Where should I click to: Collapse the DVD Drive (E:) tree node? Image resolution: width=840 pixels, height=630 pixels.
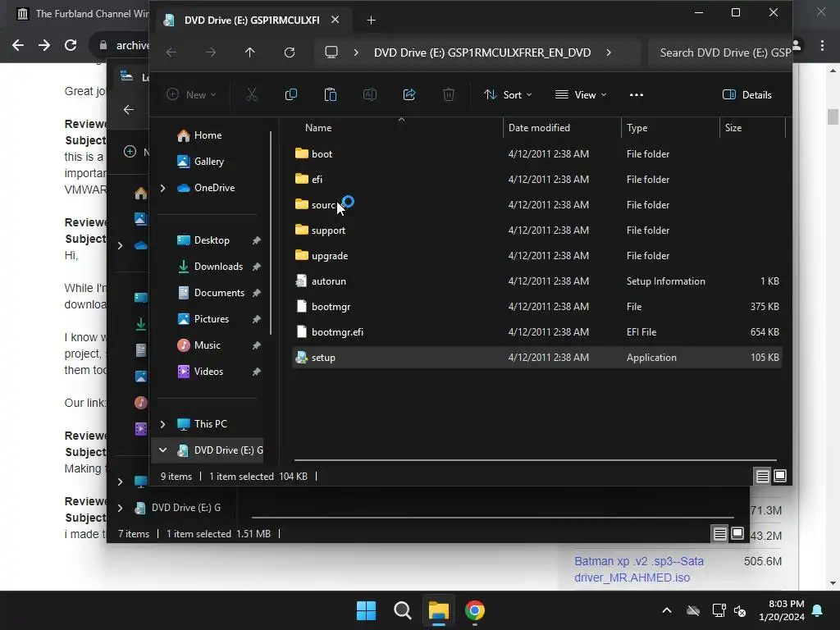click(x=163, y=450)
